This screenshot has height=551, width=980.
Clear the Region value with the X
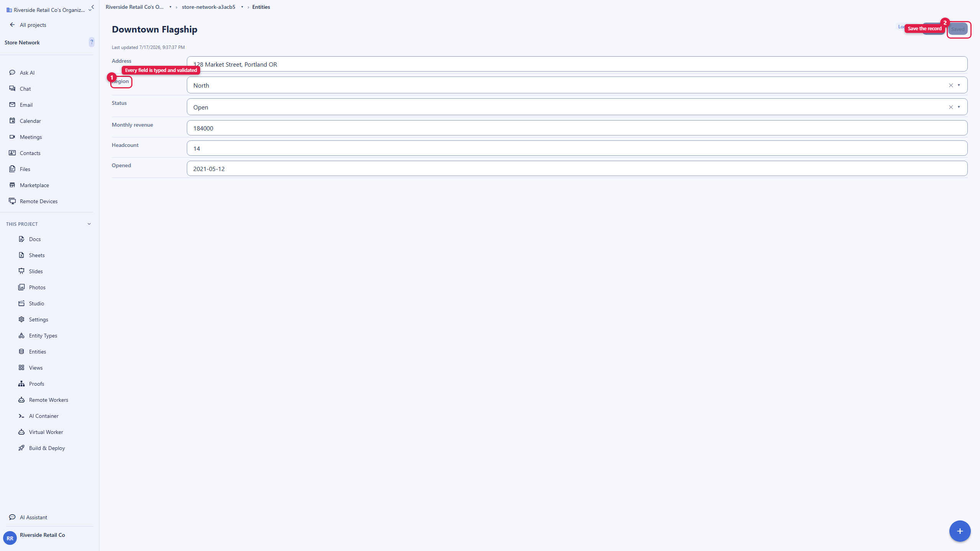click(951, 85)
